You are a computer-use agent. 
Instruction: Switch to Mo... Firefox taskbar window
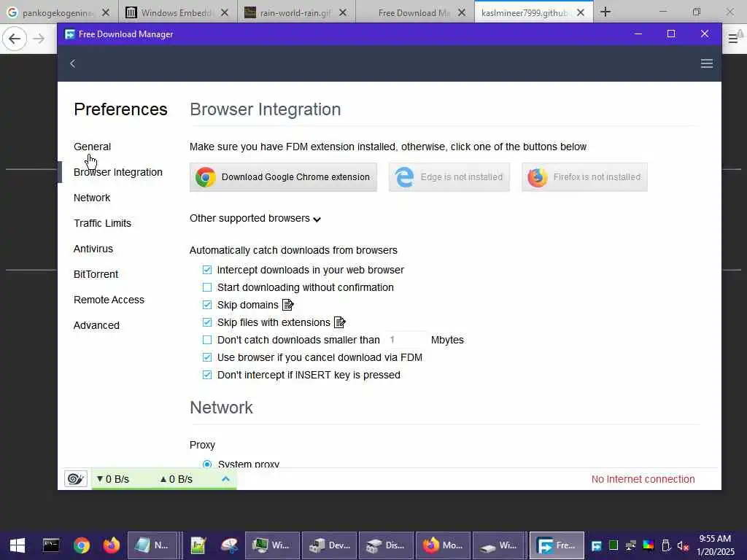443,545
